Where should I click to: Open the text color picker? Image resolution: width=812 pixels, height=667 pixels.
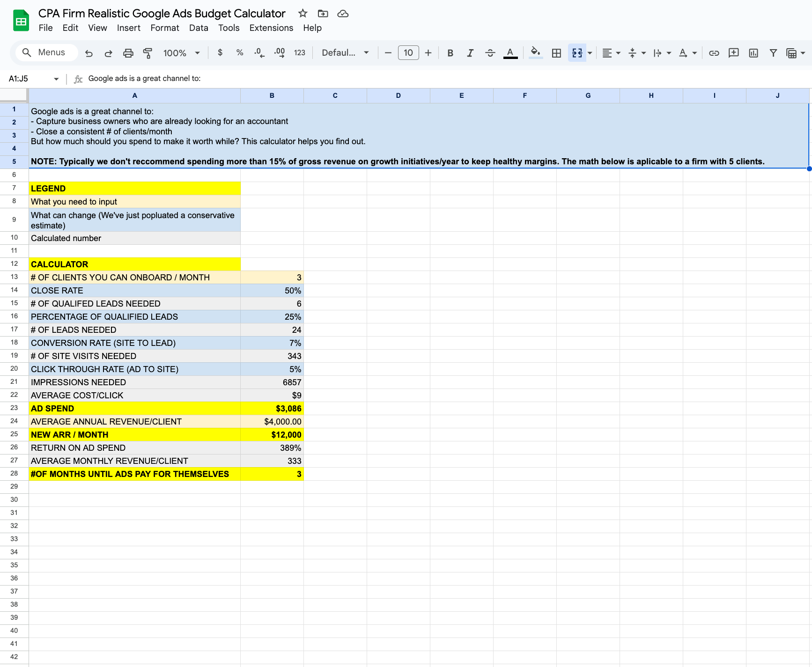[x=510, y=53]
